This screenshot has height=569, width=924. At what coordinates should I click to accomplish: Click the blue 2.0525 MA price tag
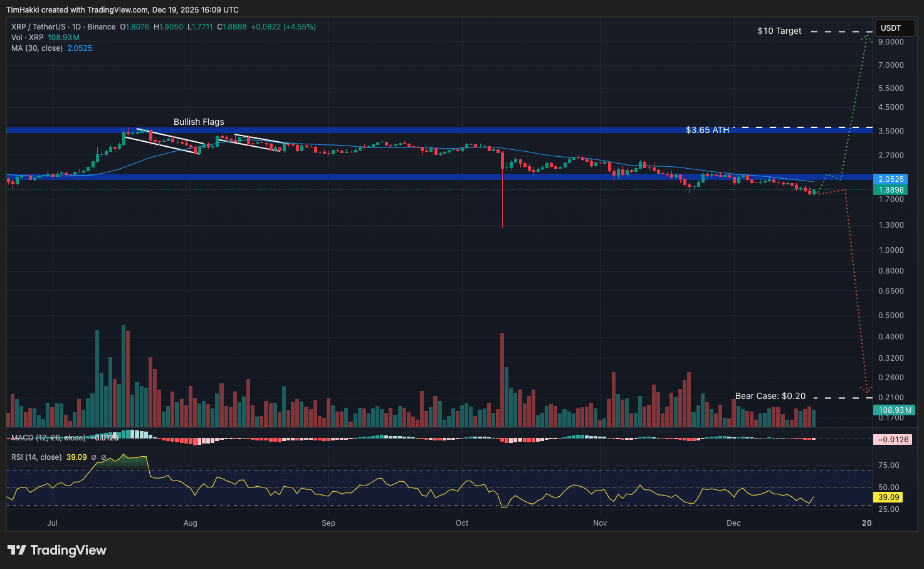pos(891,179)
